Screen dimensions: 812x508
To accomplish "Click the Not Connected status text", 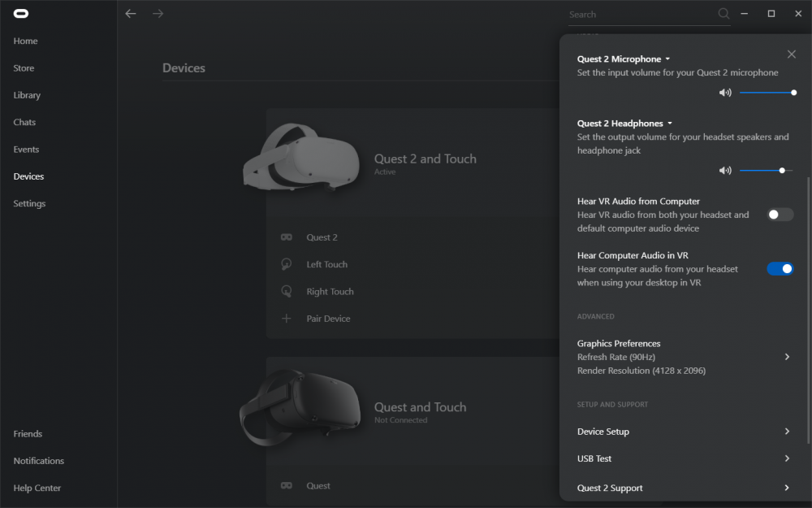I will 401,420.
